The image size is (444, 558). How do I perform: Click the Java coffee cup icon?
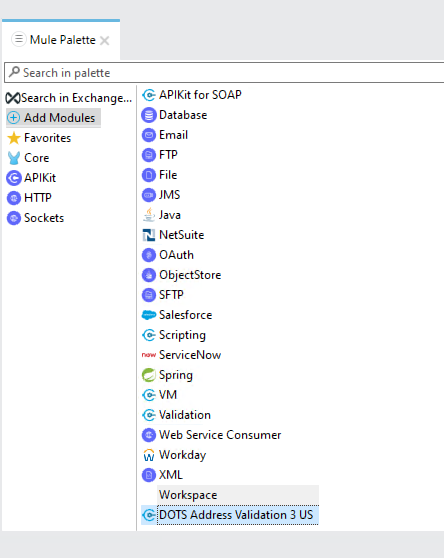pos(149,215)
